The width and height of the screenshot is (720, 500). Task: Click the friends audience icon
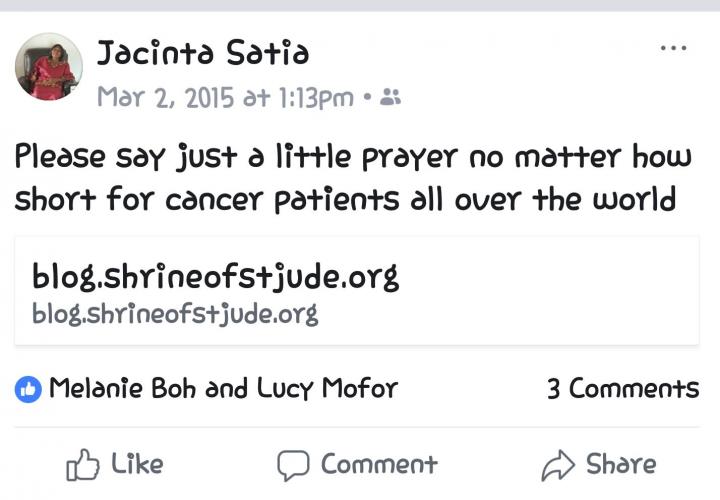391,97
